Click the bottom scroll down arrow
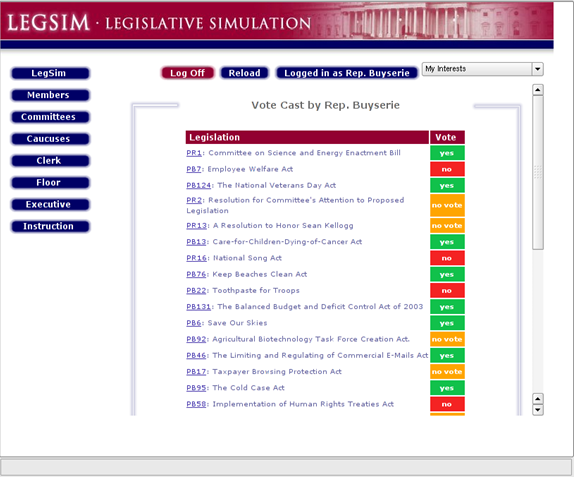575x477 pixels. click(538, 410)
